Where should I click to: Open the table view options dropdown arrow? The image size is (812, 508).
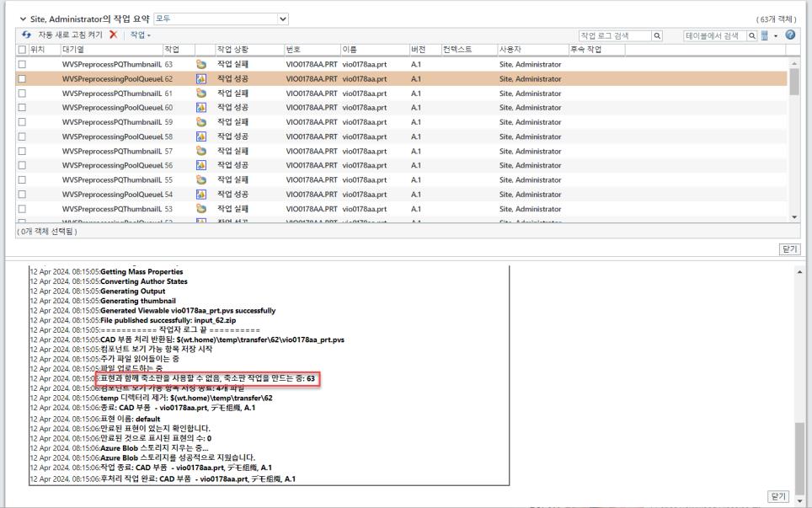[x=776, y=35]
